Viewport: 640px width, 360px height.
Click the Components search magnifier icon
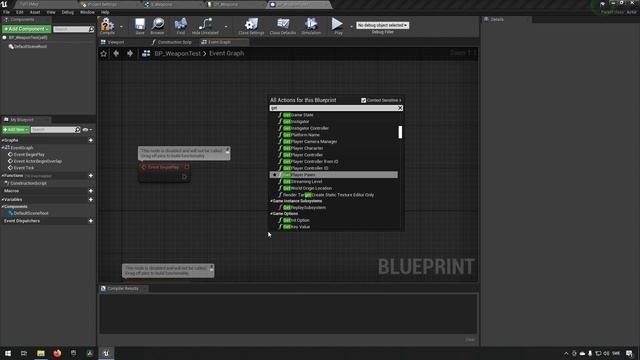(x=91, y=29)
